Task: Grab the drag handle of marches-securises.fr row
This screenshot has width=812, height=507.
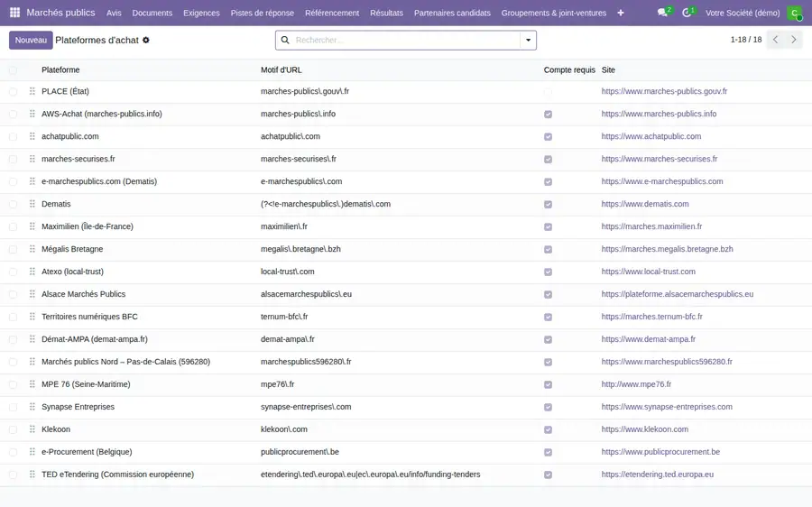Action: 32,159
